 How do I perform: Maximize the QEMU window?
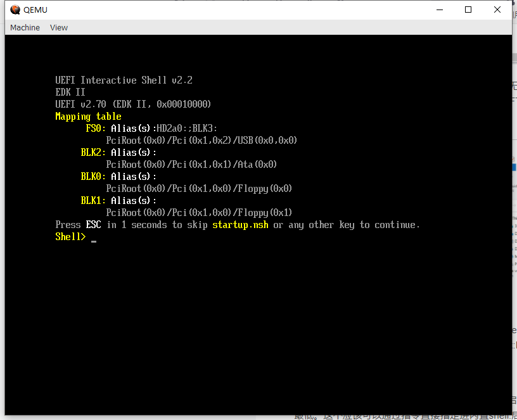(468, 10)
